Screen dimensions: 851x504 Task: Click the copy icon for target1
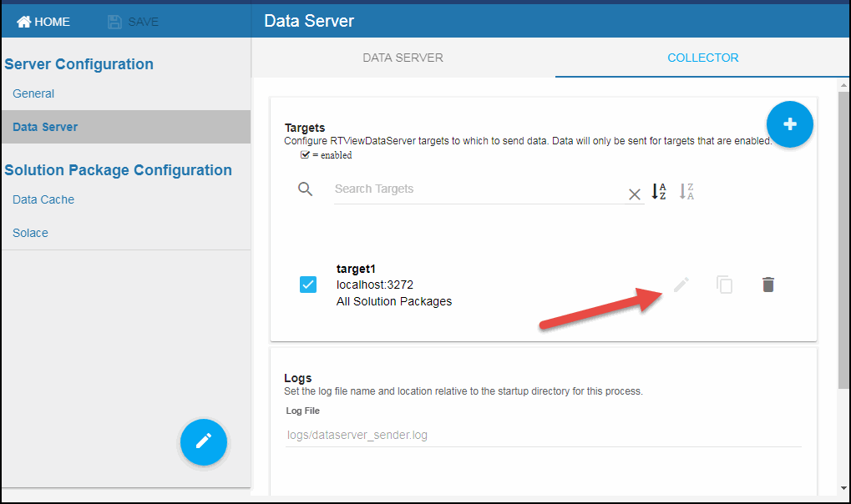coord(724,285)
